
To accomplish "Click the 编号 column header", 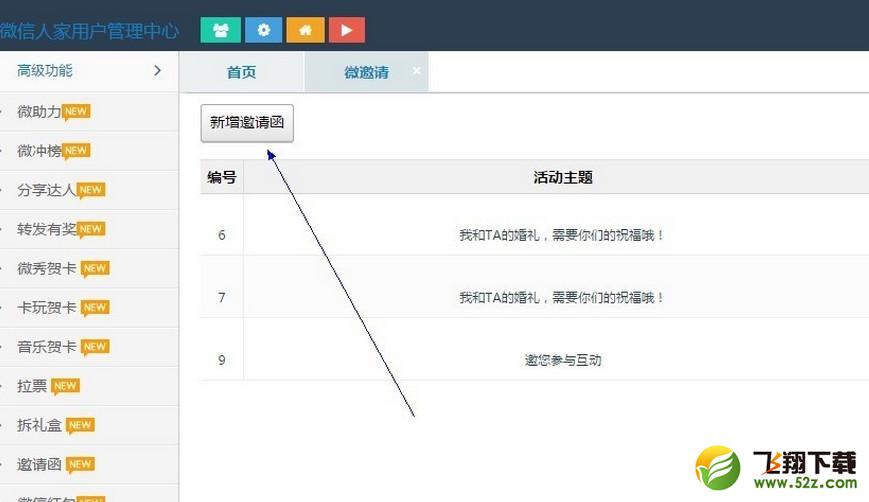I will click(x=222, y=177).
